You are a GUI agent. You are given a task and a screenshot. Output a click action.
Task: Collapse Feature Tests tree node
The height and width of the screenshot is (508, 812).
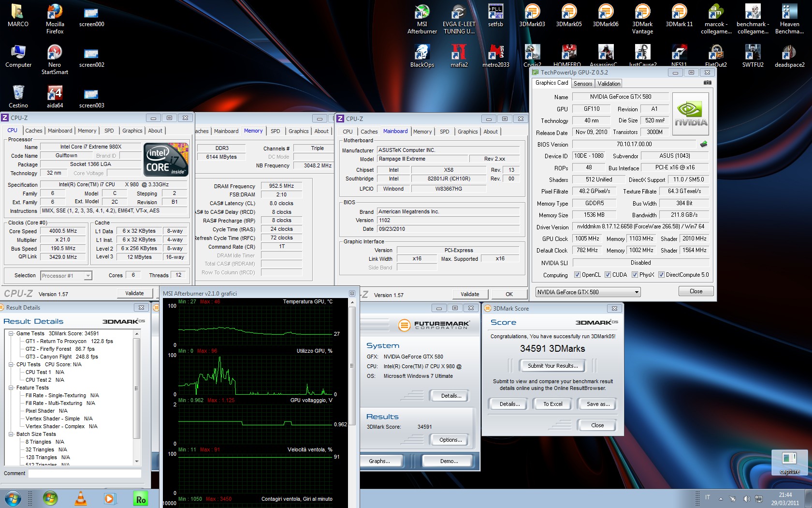point(11,388)
